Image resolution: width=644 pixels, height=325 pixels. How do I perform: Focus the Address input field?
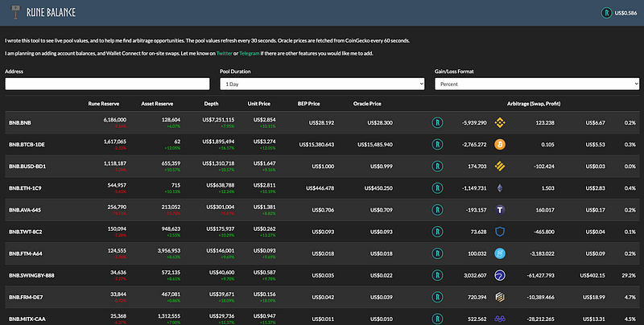click(x=107, y=84)
